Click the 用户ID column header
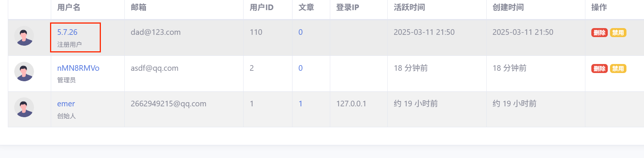 click(261, 7)
